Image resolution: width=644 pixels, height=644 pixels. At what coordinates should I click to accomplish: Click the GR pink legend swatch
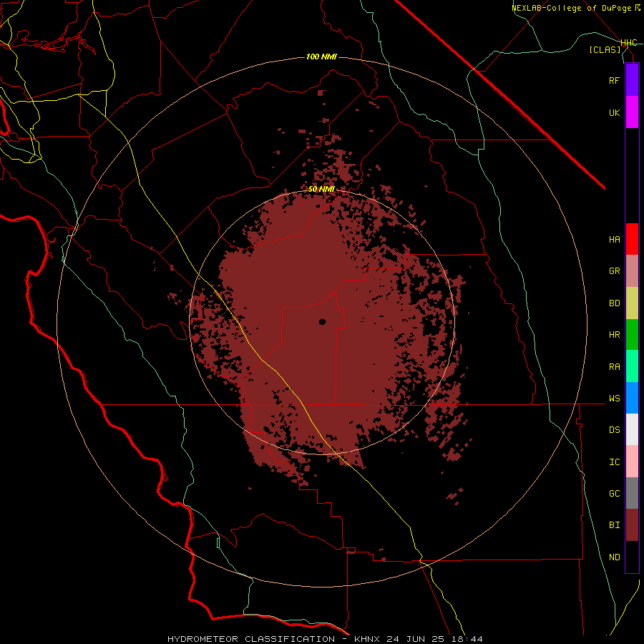(x=632, y=271)
